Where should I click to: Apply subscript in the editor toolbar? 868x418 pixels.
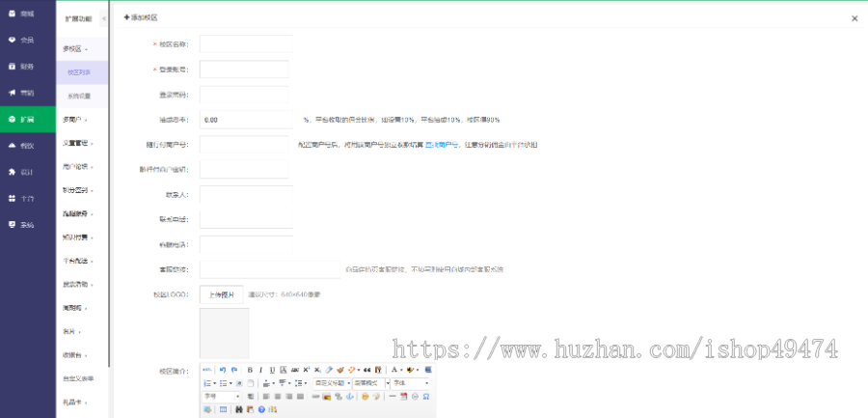click(317, 370)
